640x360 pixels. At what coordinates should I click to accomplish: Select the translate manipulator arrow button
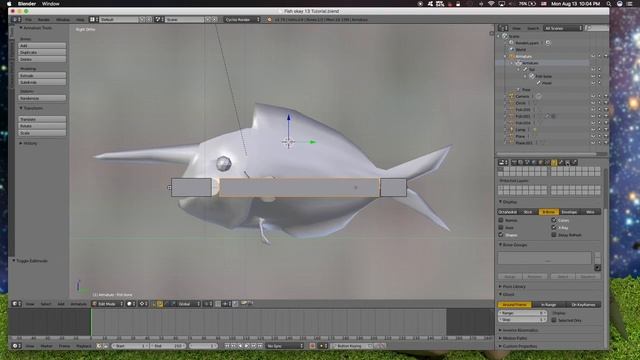(x=160, y=304)
